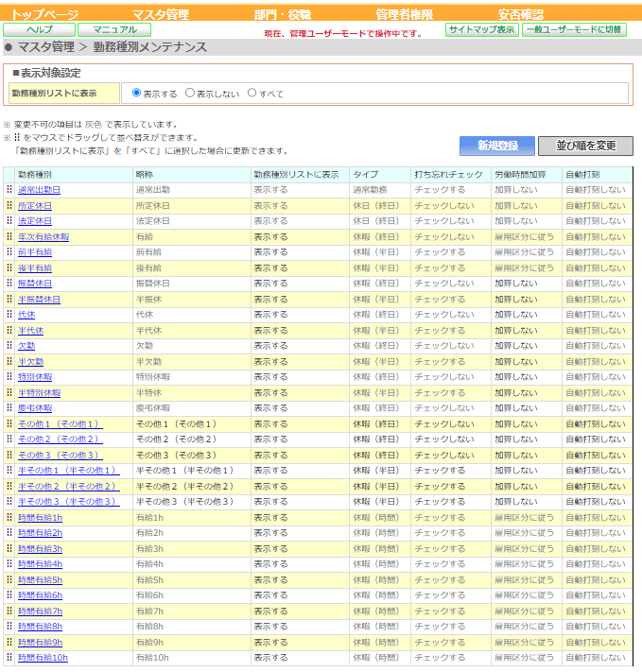This screenshot has width=642, height=672.
Task: Open the 部門・役職 menu
Action: (x=282, y=14)
